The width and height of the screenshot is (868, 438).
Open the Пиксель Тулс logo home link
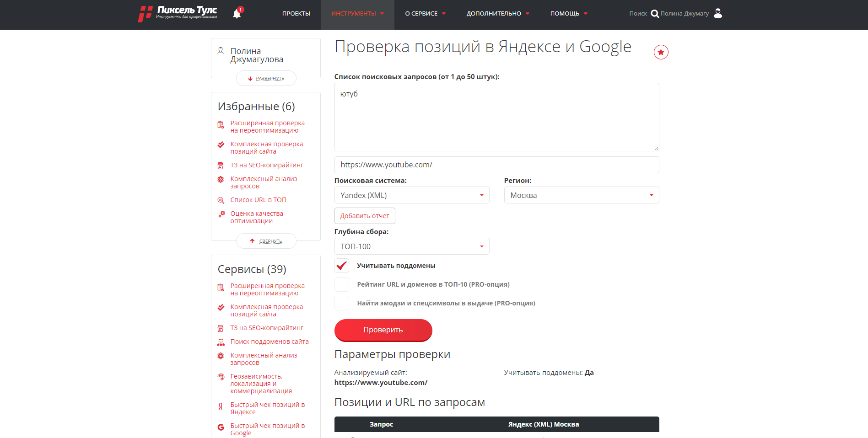178,14
